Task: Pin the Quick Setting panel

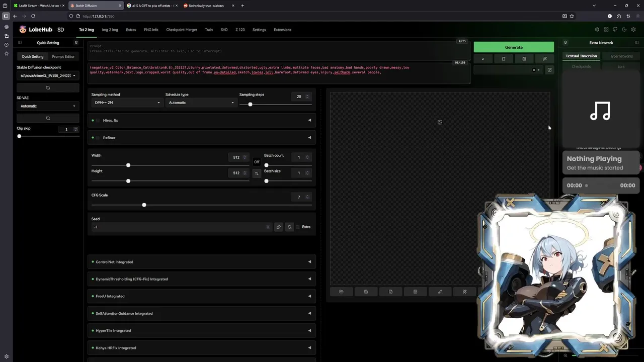Action: click(x=76, y=43)
